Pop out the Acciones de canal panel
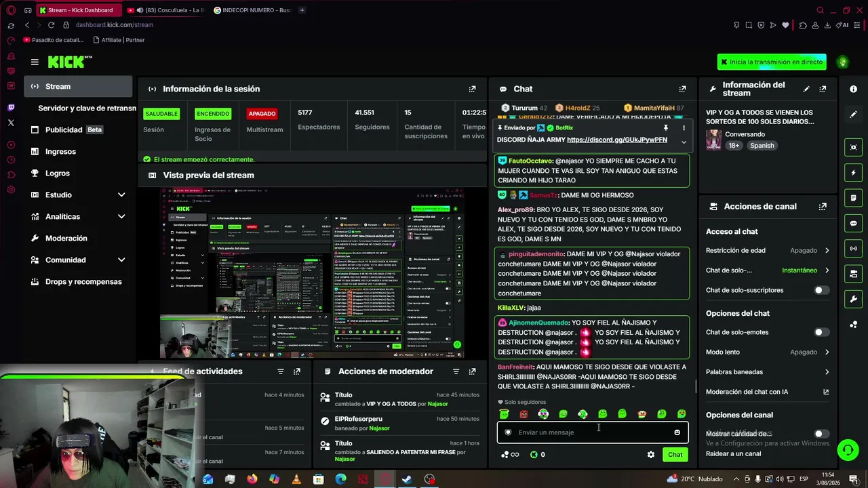868x488 pixels. tap(823, 207)
